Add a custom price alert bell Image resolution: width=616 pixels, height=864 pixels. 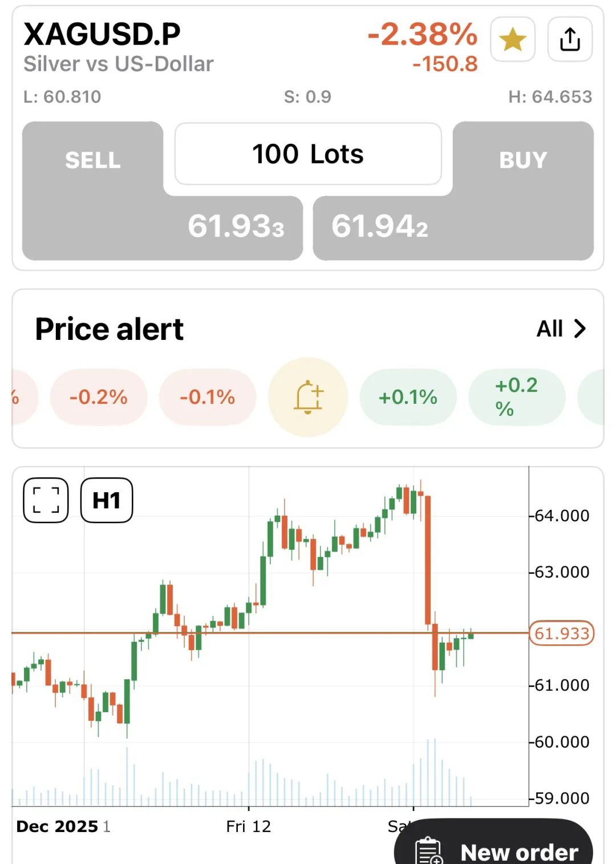[308, 397]
